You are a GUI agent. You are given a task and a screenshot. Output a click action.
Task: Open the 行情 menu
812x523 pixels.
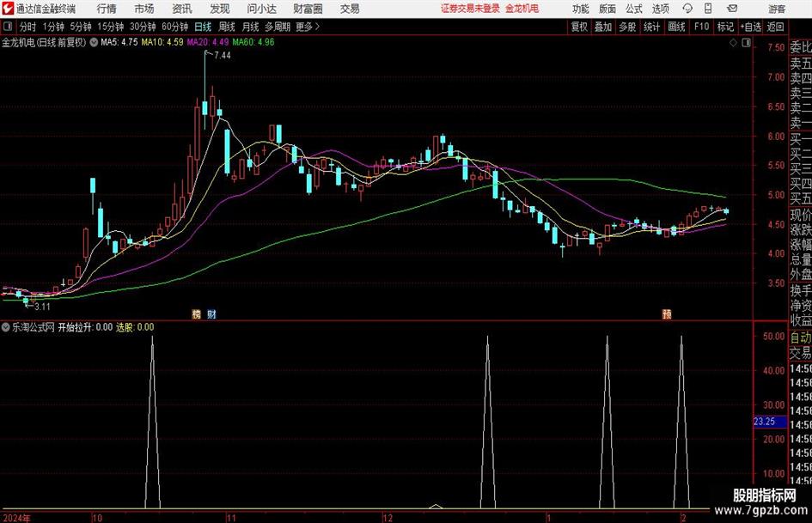coord(107,9)
